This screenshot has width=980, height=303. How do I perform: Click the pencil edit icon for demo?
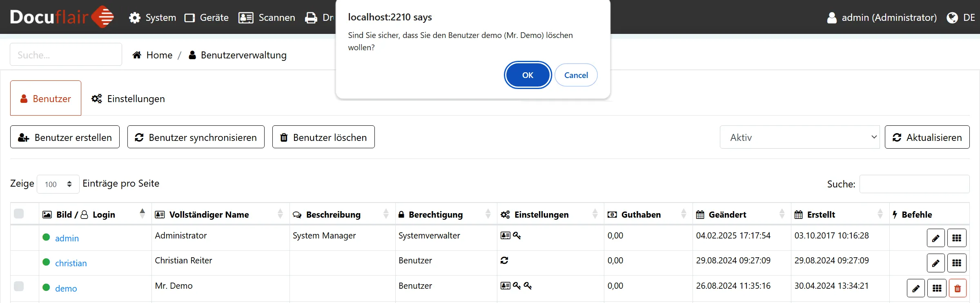[x=915, y=289]
